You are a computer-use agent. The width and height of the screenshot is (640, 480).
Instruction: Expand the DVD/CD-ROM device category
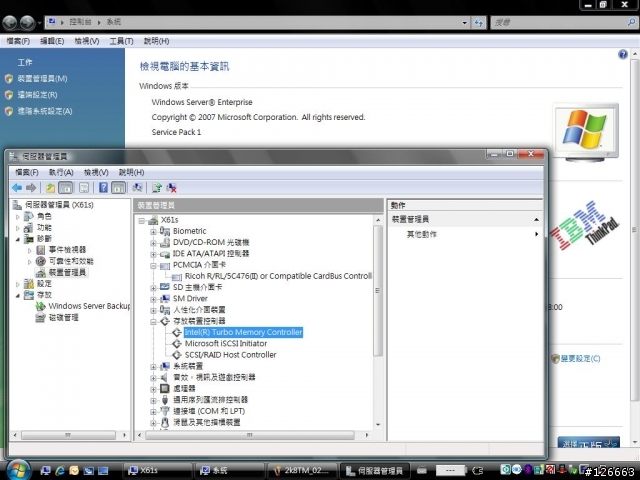[x=153, y=243]
